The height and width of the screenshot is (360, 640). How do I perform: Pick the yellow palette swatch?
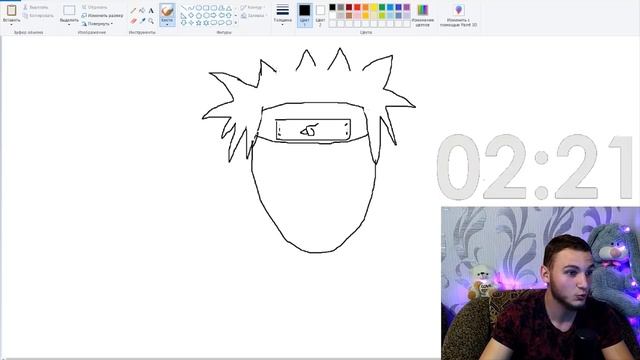tap(373, 7)
